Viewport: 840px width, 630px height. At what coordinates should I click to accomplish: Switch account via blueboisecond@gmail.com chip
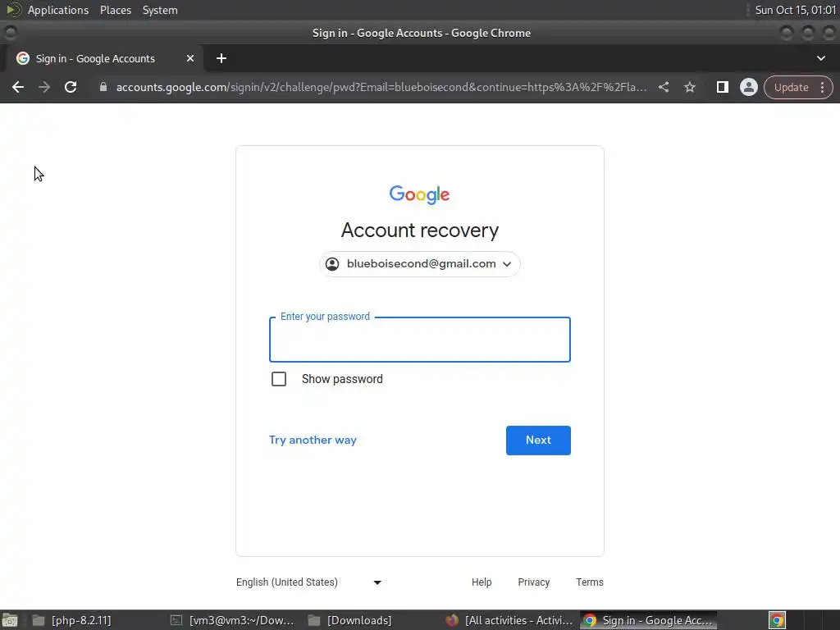[419, 264]
